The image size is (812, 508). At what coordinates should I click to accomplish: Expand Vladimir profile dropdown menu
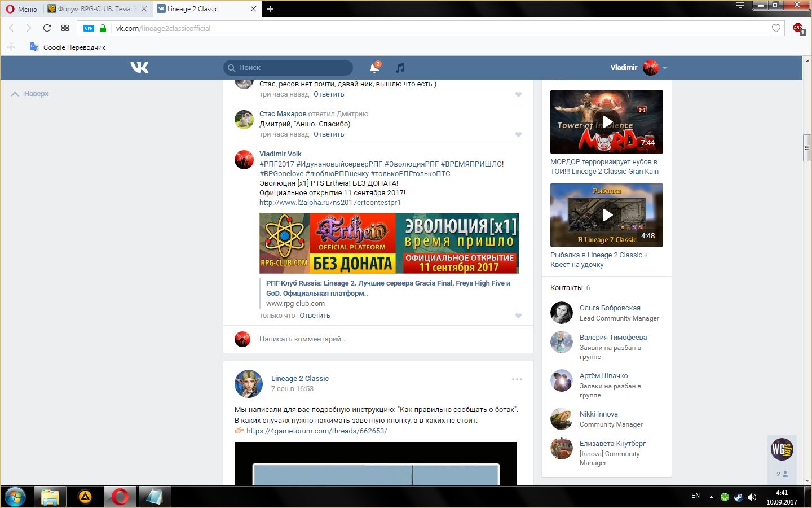[x=638, y=68]
